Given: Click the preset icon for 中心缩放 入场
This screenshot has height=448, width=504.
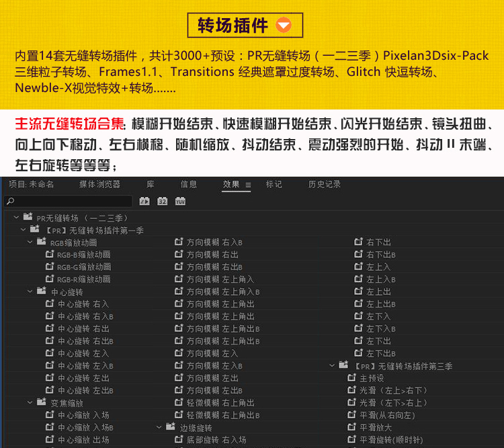Looking at the screenshot, I should pyautogui.click(x=50, y=414).
